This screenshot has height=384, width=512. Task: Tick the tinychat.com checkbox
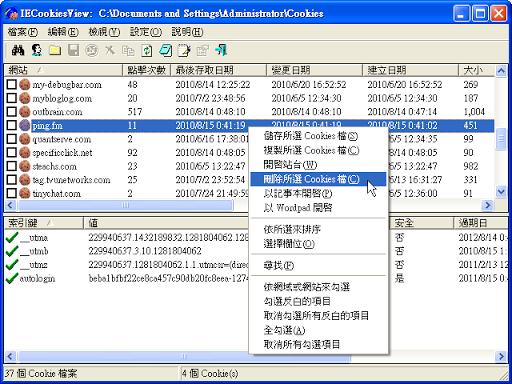pyautogui.click(x=12, y=193)
